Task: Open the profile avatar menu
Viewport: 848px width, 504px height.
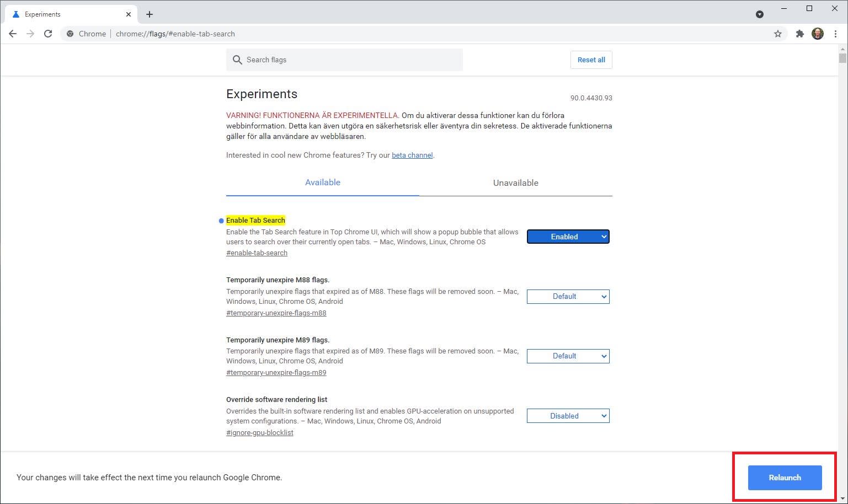Action: tap(818, 34)
